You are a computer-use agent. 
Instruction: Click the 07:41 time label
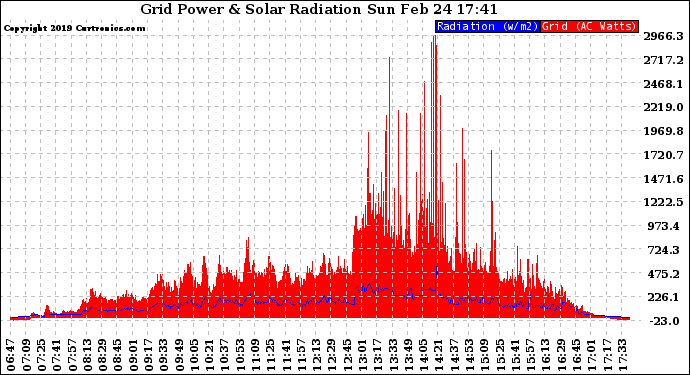57,355
